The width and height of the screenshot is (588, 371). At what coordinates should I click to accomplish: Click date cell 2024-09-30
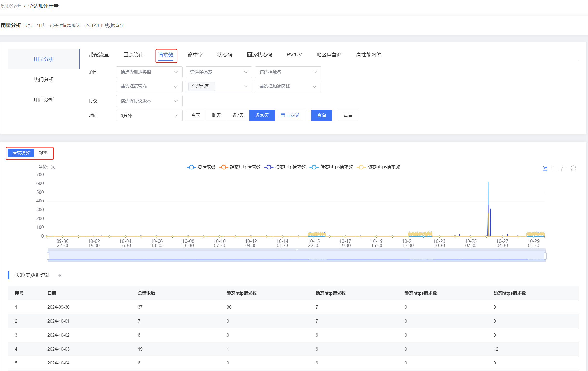pos(59,307)
